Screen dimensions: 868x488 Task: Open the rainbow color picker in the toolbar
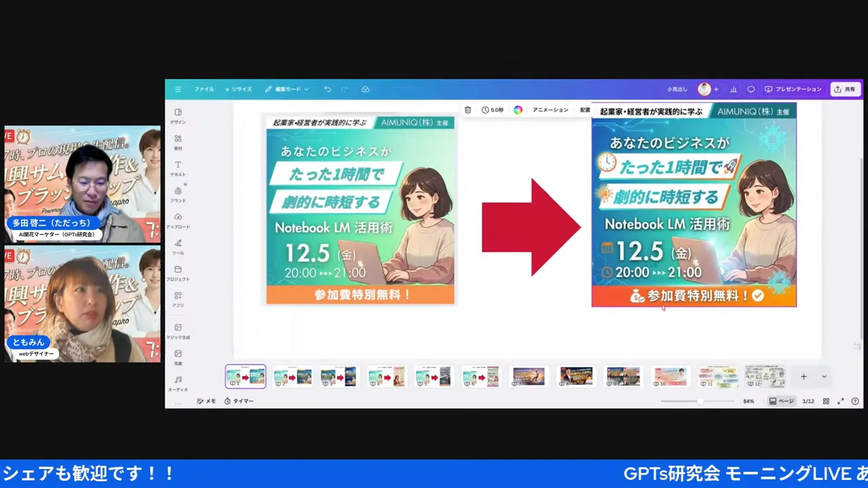(517, 109)
